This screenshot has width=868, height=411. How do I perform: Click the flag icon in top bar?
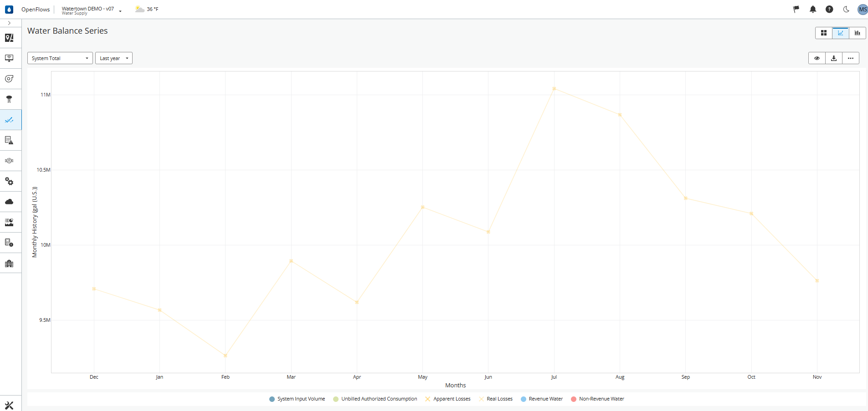[796, 9]
